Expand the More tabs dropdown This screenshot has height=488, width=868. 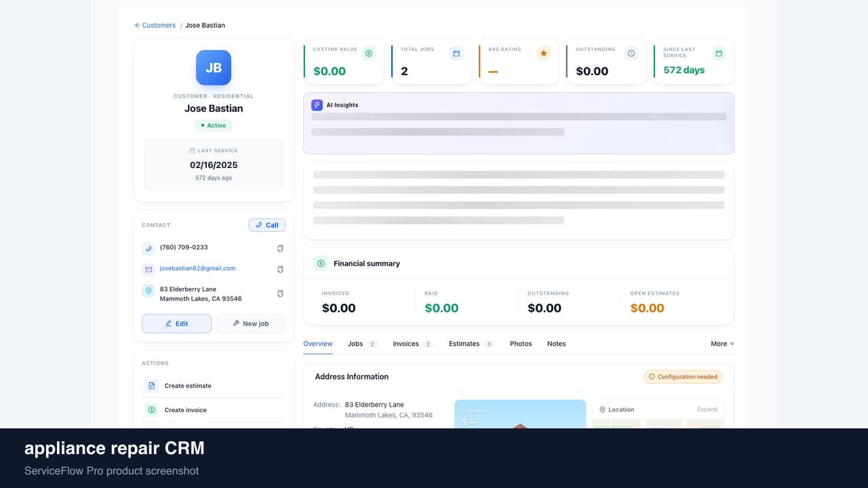[x=722, y=344]
